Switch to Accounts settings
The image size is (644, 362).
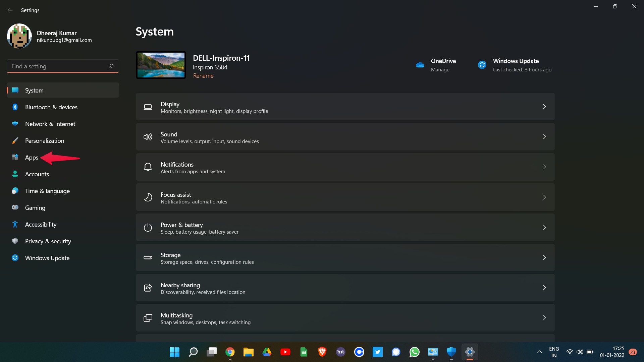(x=63, y=174)
